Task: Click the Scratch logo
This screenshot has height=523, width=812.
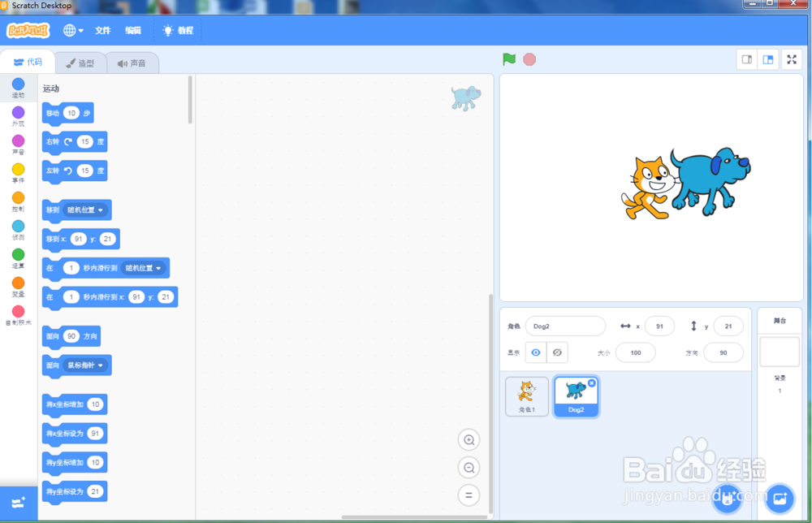Action: point(28,31)
